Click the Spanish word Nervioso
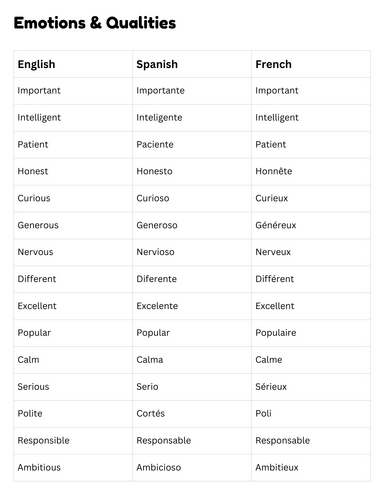This screenshot has width=386, height=500. [x=155, y=252]
